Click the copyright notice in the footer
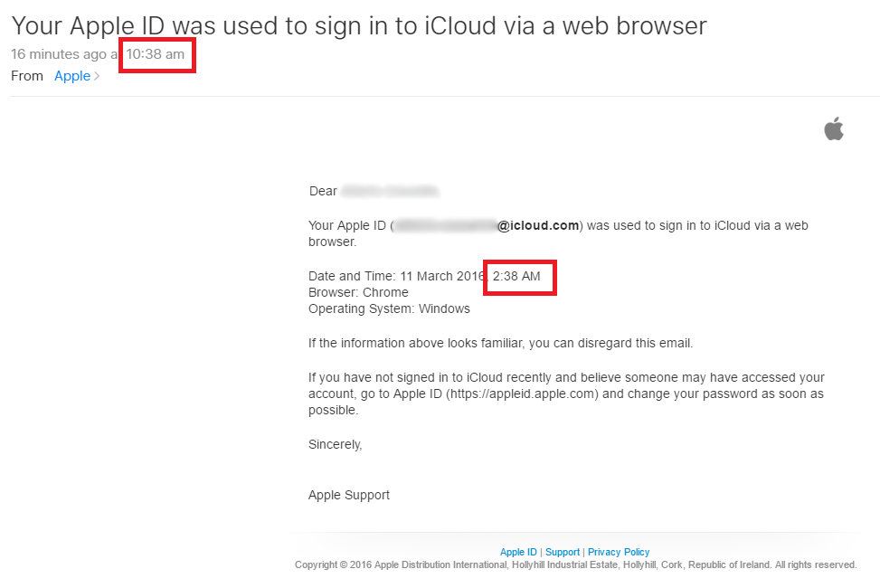 coord(575,564)
